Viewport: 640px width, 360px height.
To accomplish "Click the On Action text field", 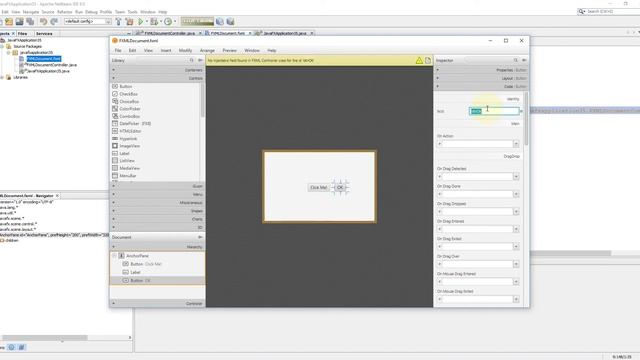I will (x=478, y=144).
